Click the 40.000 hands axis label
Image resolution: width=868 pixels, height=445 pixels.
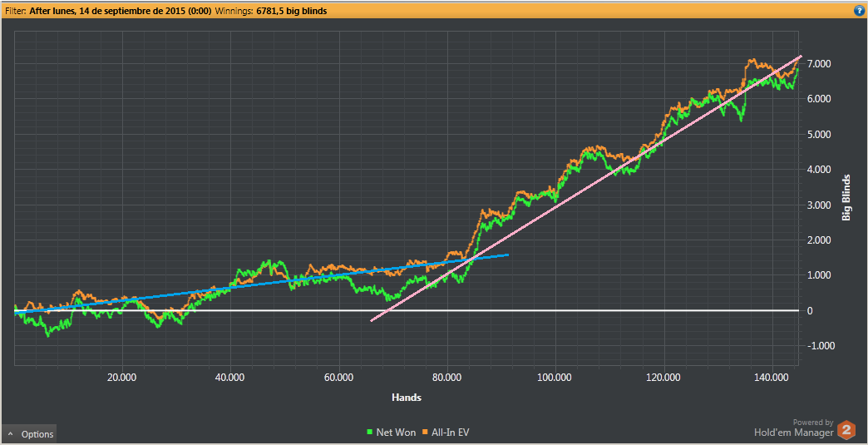click(x=229, y=377)
